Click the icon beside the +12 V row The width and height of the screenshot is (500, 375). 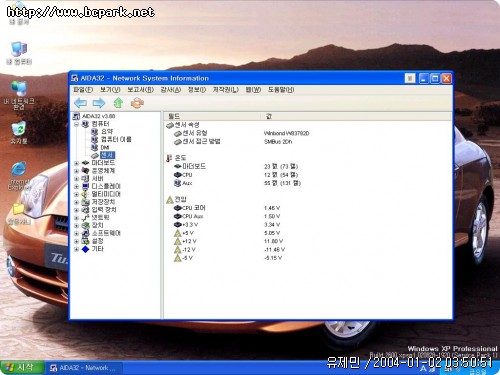[178, 241]
